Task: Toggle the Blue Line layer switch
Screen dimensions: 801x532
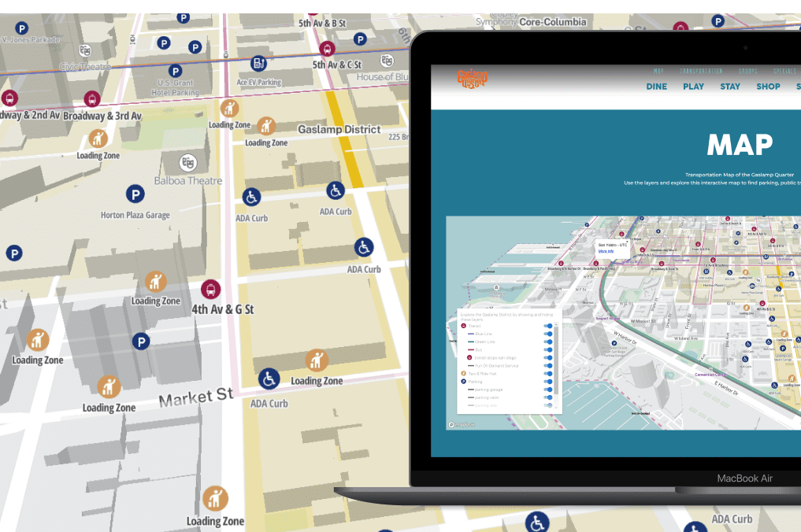Action: (x=548, y=334)
